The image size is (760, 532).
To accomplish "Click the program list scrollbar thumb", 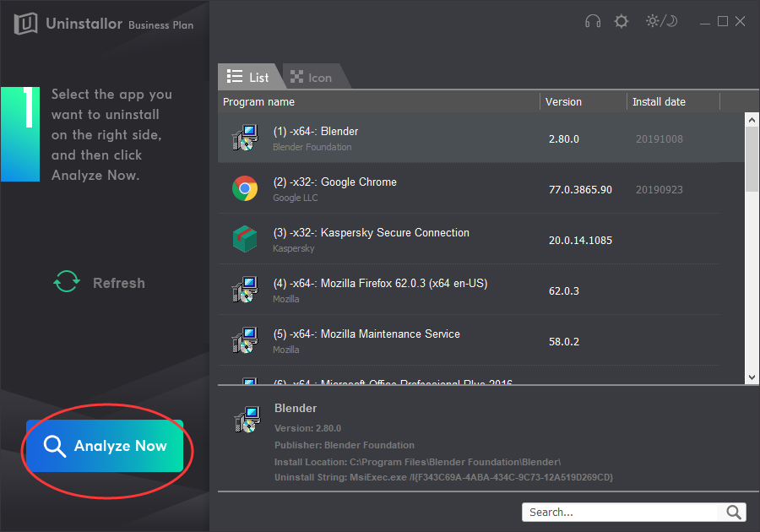I will pos(752,160).
